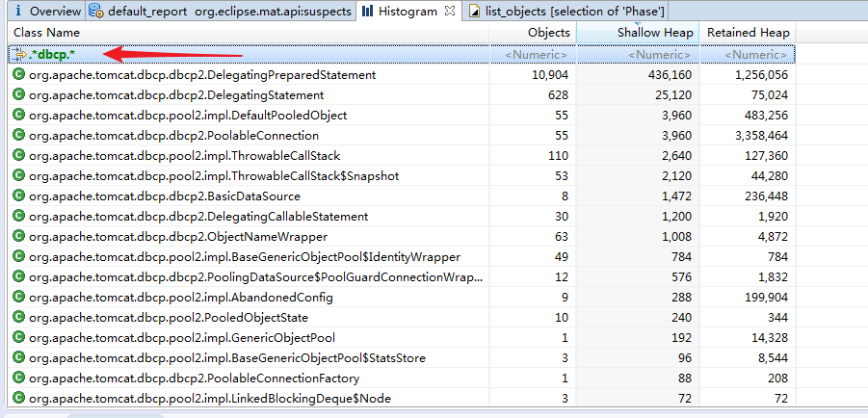The height and width of the screenshot is (418, 868).
Task: Click the 436,160 shallow heap value
Action: click(669, 75)
